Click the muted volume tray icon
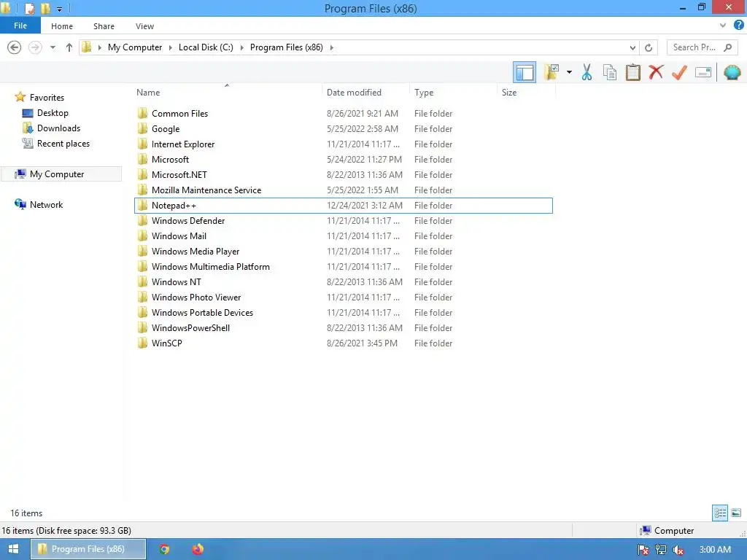This screenshot has width=747, height=560. 678,550
